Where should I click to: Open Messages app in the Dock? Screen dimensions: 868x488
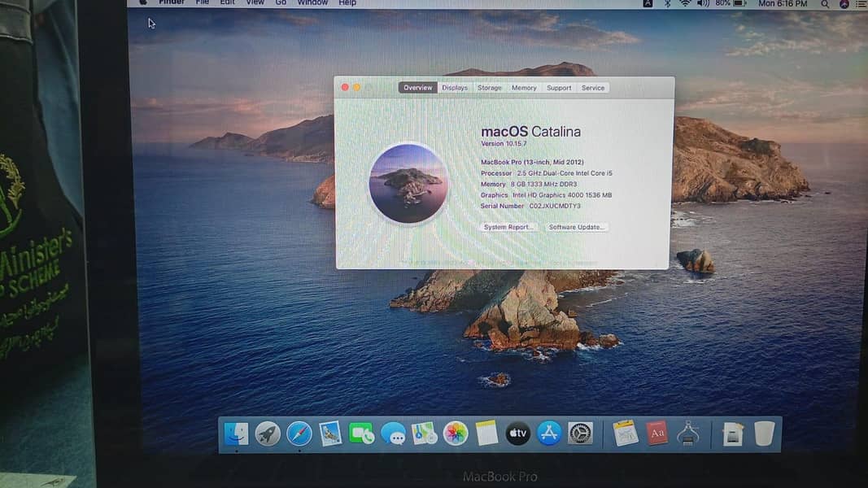393,434
